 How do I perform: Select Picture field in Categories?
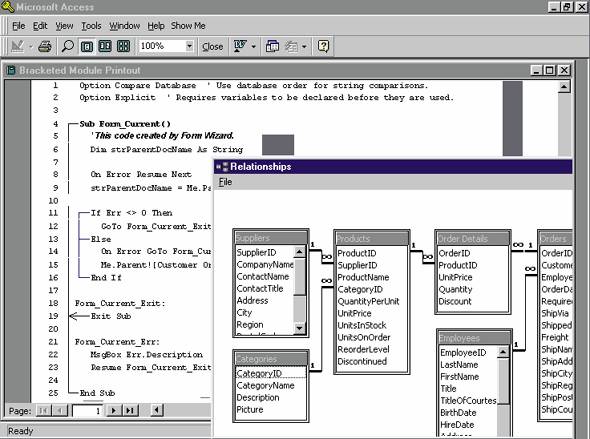[250, 410]
